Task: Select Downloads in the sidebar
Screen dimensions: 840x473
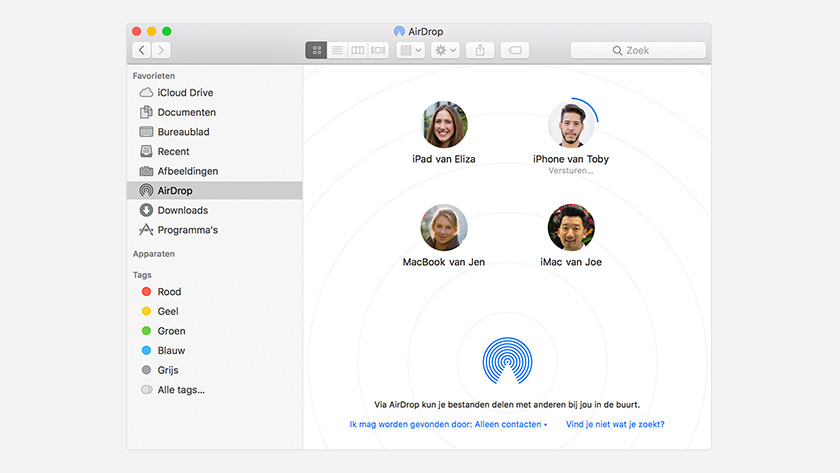Action: click(x=182, y=210)
